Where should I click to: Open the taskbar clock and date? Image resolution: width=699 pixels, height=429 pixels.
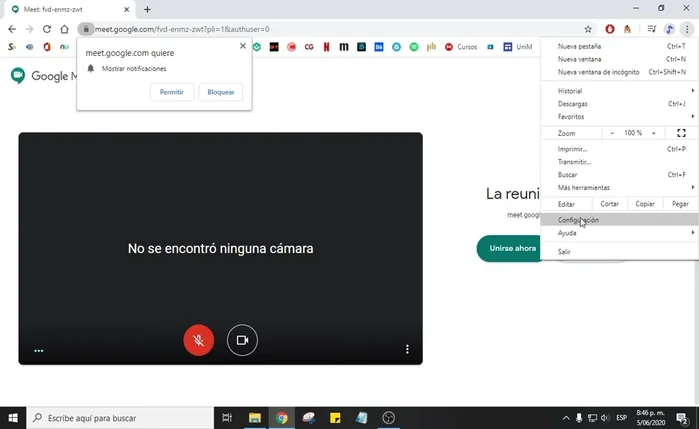[650, 418]
